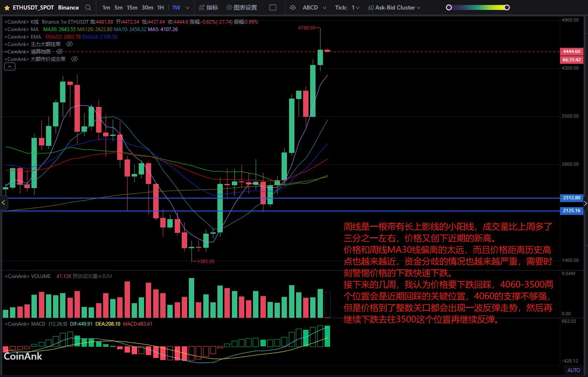The image size is (588, 377).
Task: Click ETHUSDT_SPOT symbol name
Action: coord(33,7)
